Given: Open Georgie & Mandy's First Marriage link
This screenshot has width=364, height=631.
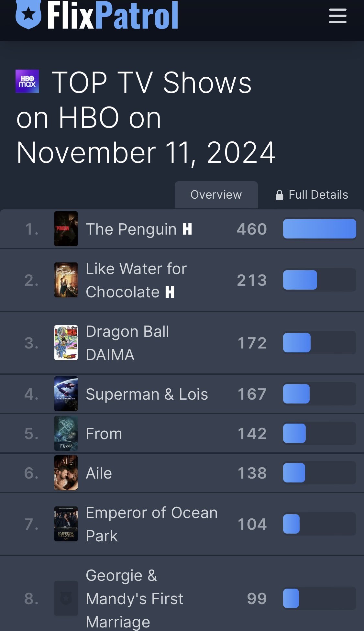Looking at the screenshot, I should click(x=134, y=598).
